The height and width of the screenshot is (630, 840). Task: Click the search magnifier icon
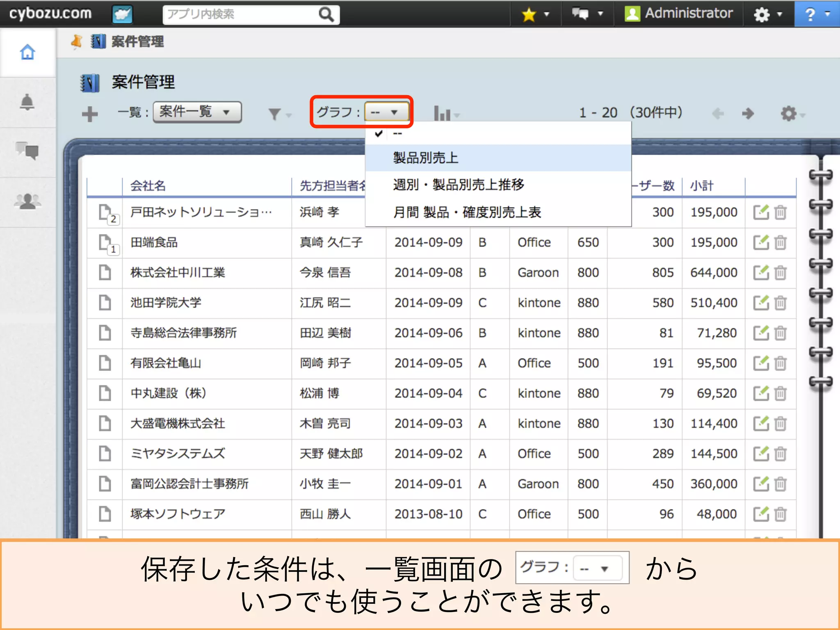[x=326, y=15]
